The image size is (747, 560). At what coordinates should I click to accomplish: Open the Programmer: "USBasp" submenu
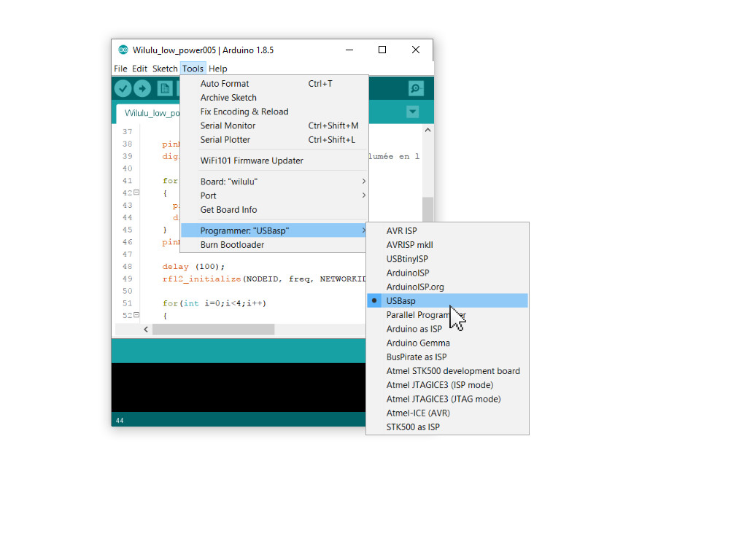[x=274, y=230]
